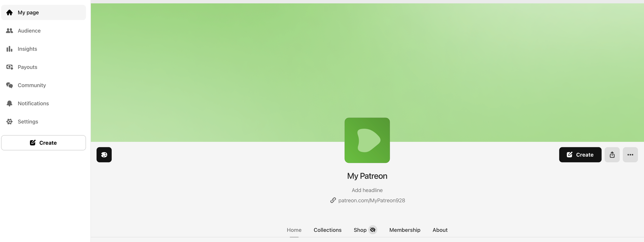Open the patreon.com/MyPatreon928 link
Image resolution: width=644 pixels, height=242 pixels.
click(x=372, y=200)
